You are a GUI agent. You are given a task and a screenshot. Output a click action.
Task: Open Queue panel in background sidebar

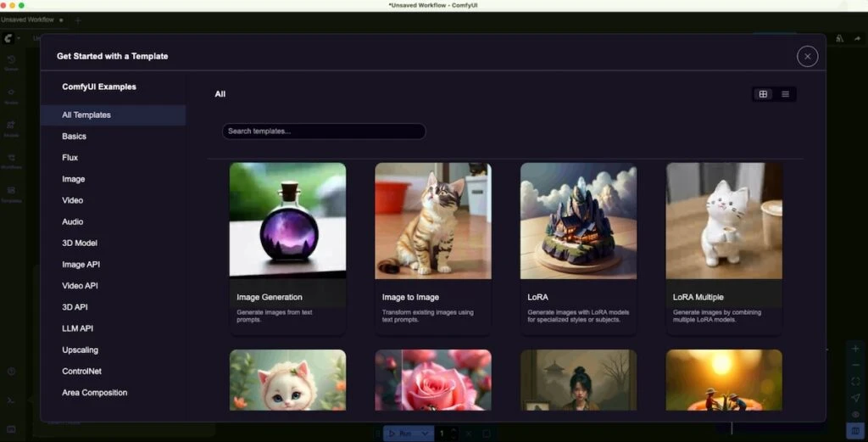coord(11,63)
